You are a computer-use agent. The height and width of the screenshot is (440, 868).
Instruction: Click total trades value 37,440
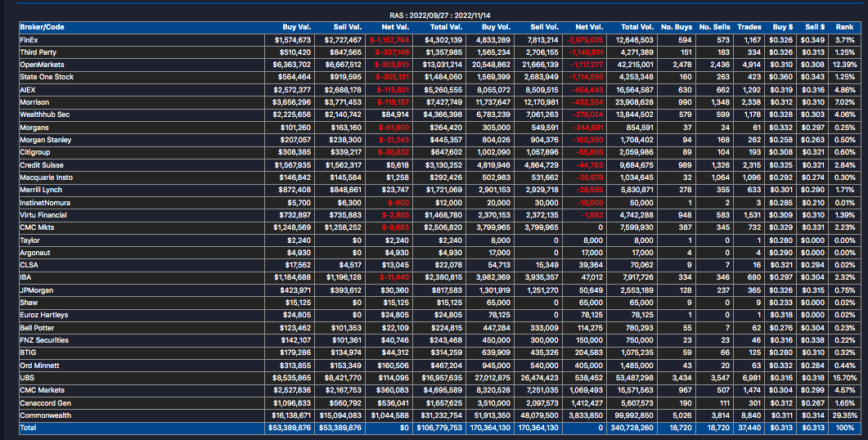(x=749, y=428)
